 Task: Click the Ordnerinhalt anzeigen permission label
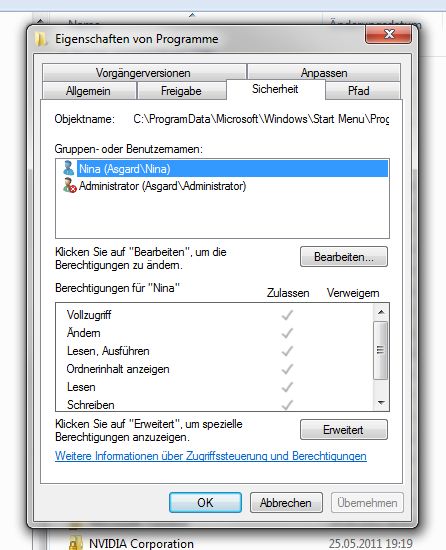click(118, 369)
